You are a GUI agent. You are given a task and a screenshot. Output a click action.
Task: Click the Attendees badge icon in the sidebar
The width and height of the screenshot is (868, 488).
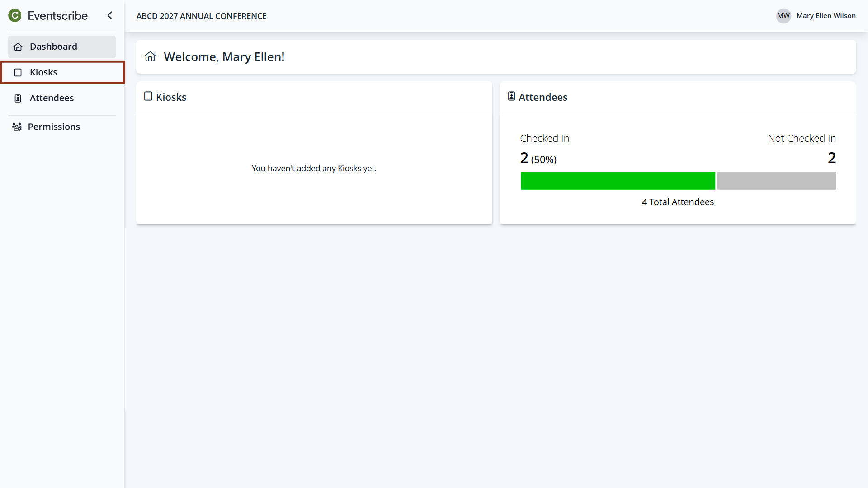pos(18,99)
